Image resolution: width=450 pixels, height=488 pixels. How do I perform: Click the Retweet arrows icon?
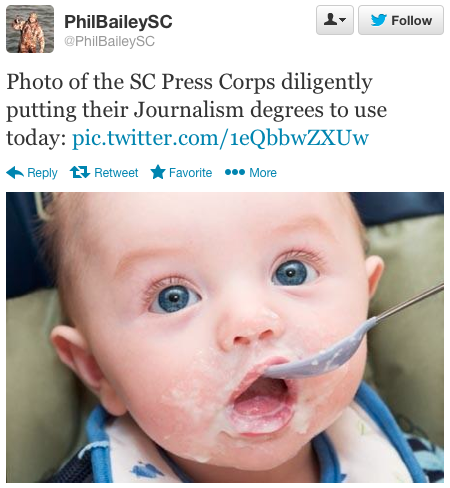coord(80,172)
